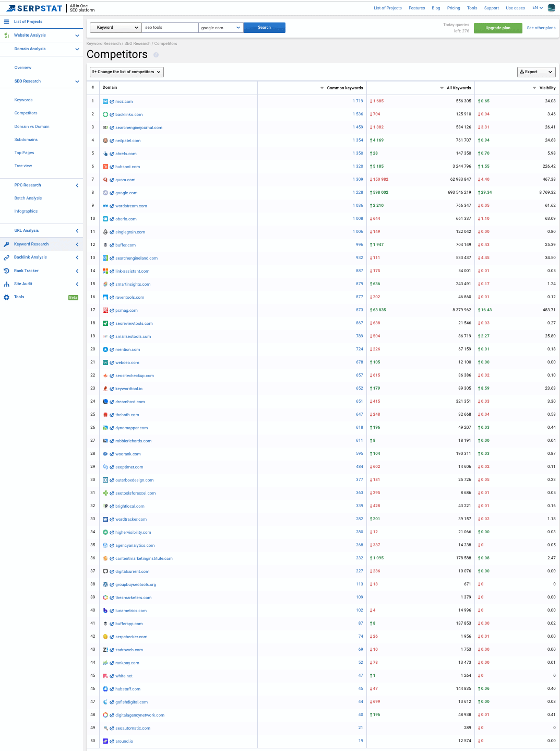Open Tools in top navigation
This screenshot has height=751, width=560.
472,8
